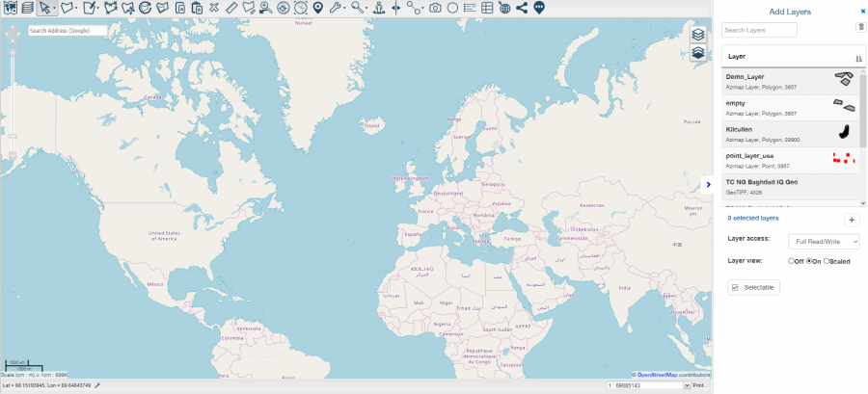Click the split swipe view icon

pos(395,8)
